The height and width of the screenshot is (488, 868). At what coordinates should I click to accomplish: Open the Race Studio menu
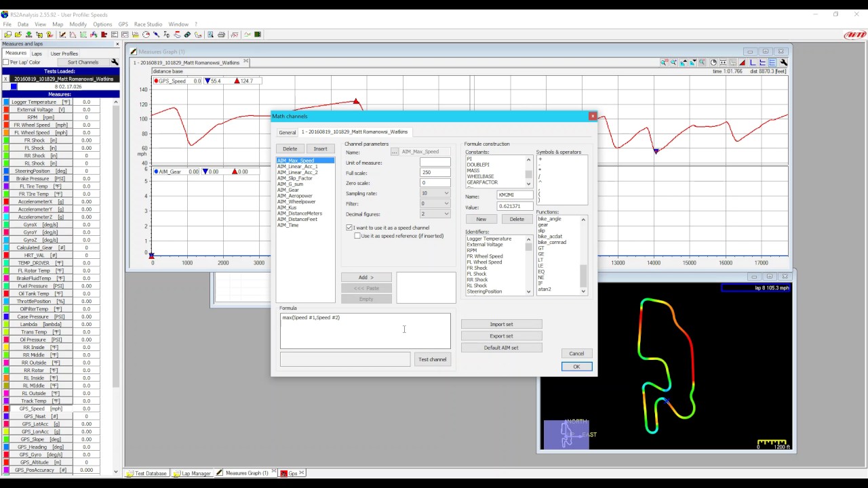(148, 24)
